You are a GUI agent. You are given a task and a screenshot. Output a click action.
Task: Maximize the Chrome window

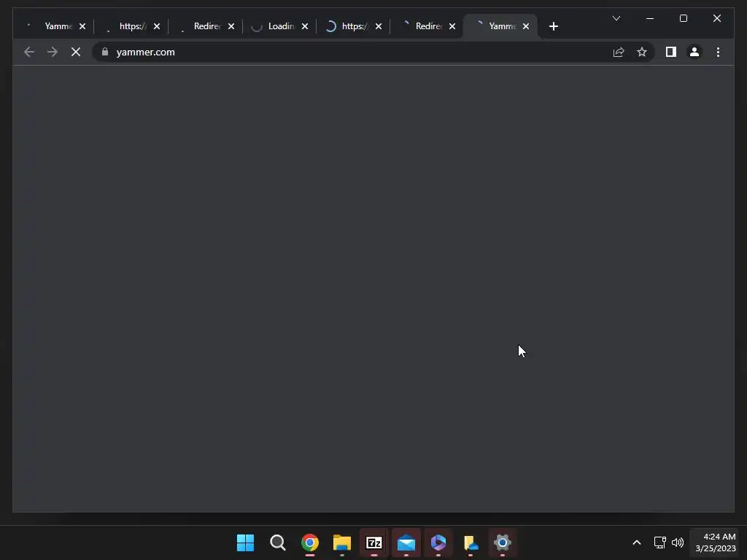click(683, 18)
